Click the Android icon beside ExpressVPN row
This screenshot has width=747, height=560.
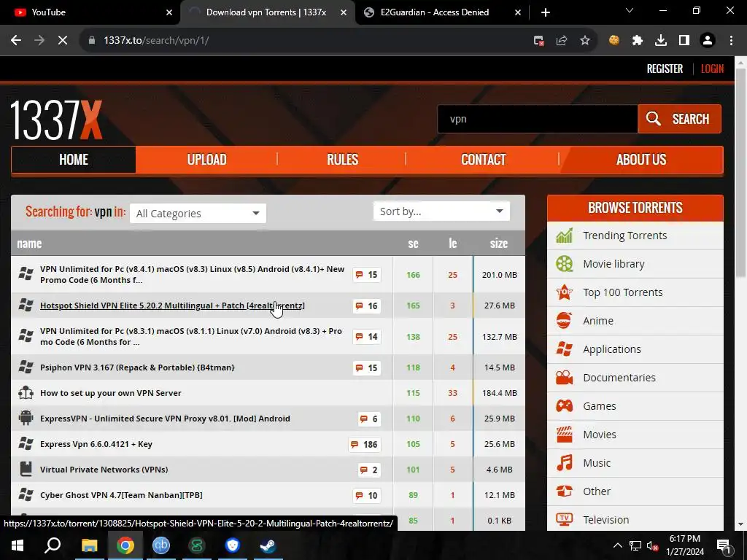point(26,418)
